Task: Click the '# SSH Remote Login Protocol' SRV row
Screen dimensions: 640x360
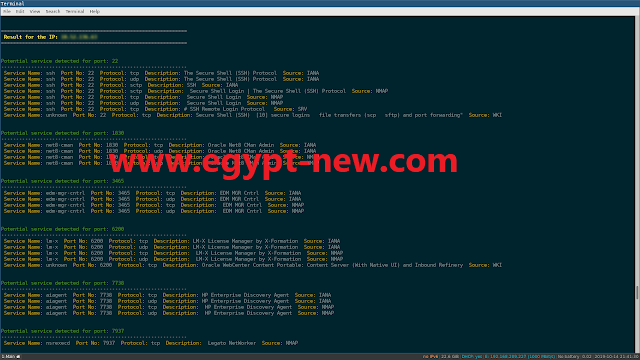Action: [156, 109]
